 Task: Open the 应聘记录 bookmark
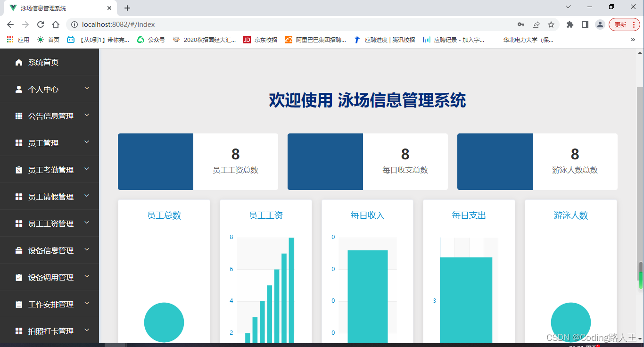point(454,40)
